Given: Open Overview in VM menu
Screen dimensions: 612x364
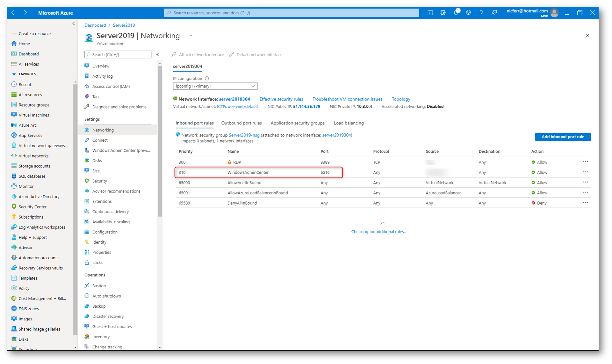Looking at the screenshot, I should click(x=101, y=66).
